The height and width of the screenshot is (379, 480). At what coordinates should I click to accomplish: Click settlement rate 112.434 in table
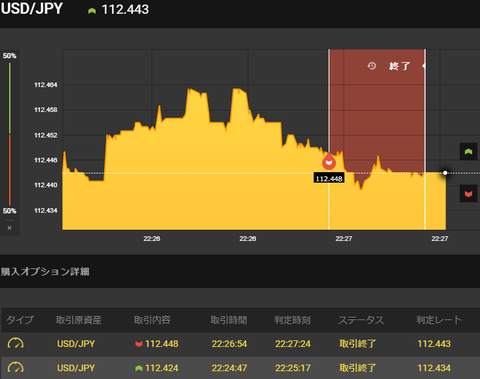click(x=434, y=368)
